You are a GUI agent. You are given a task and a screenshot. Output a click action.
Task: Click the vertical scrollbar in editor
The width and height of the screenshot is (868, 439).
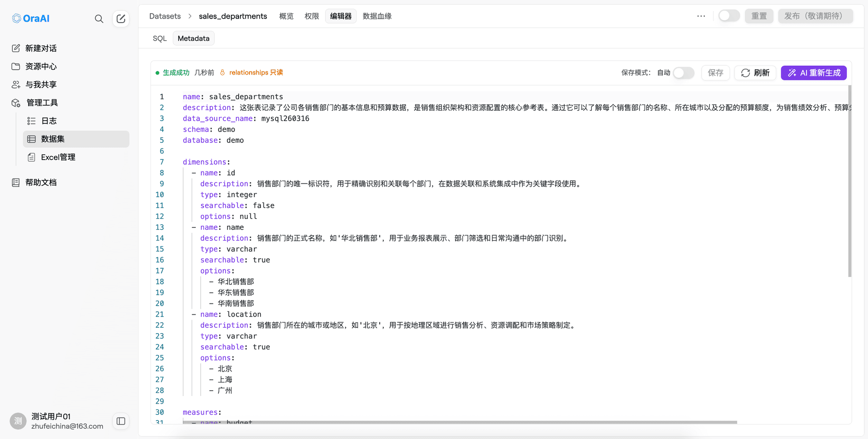point(849,181)
